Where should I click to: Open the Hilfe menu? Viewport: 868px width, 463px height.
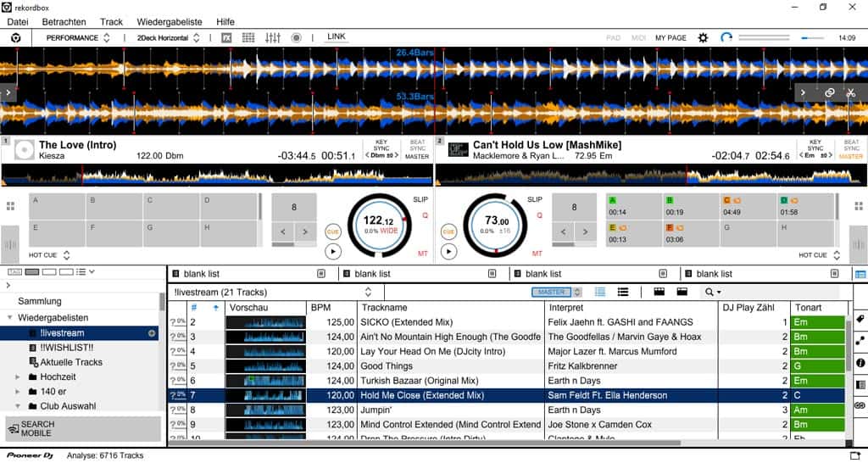(225, 21)
